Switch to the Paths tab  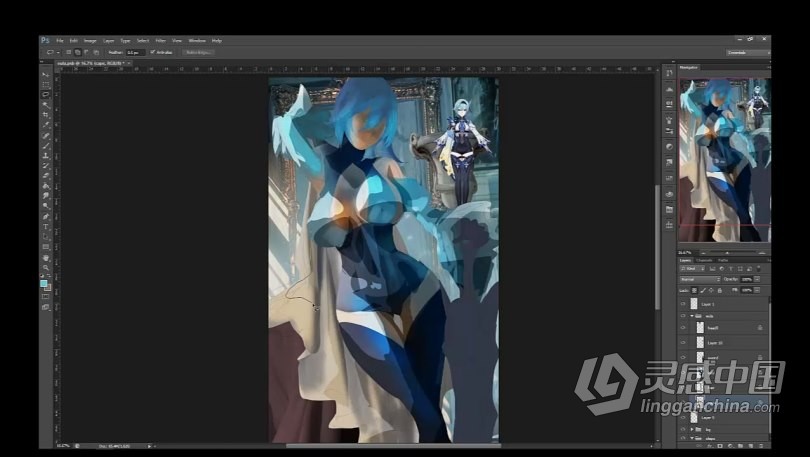pos(723,260)
